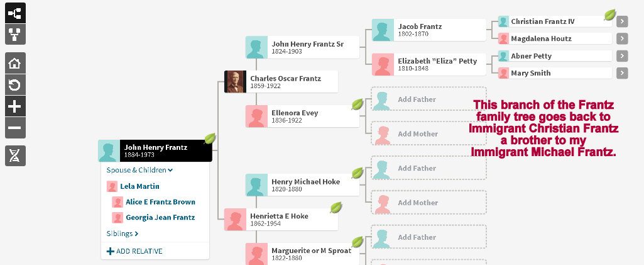Click the reset tree position icon

pyautogui.click(x=15, y=85)
